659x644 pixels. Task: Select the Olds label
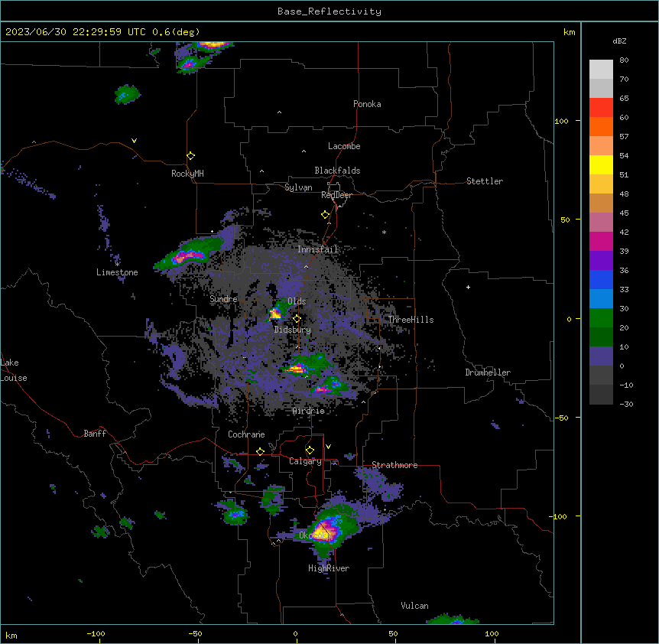tap(297, 301)
